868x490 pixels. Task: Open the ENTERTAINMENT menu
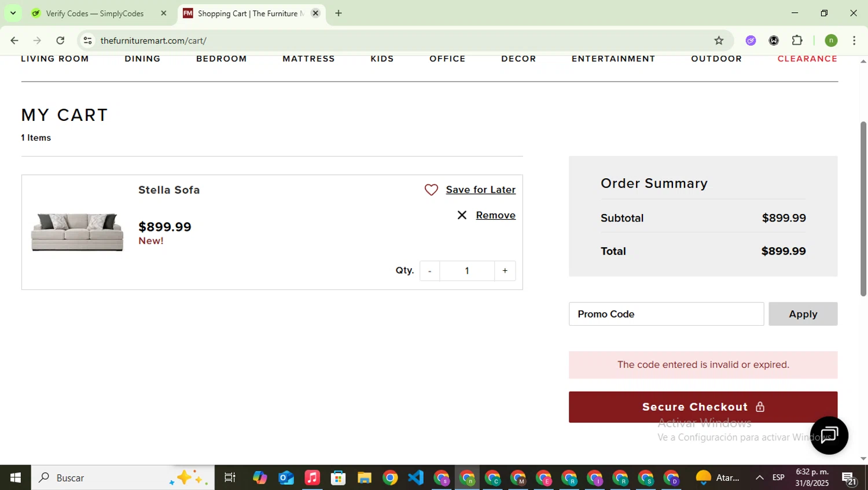[613, 59]
